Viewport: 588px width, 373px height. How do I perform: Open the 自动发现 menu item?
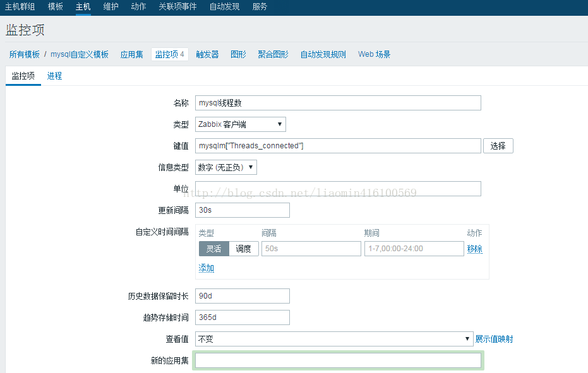pos(224,6)
